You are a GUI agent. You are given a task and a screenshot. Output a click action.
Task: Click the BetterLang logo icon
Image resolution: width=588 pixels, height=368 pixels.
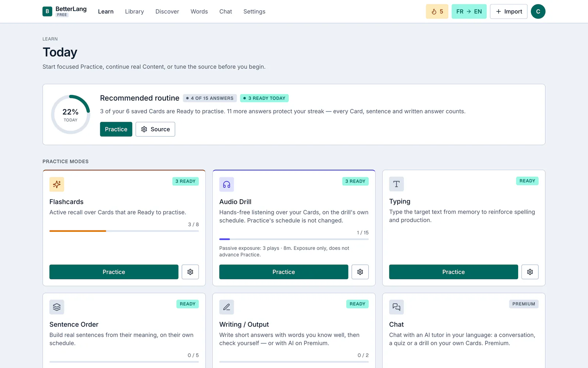click(x=47, y=11)
